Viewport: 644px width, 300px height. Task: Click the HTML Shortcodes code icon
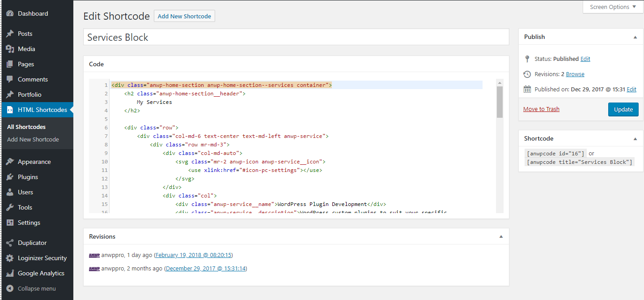point(10,110)
